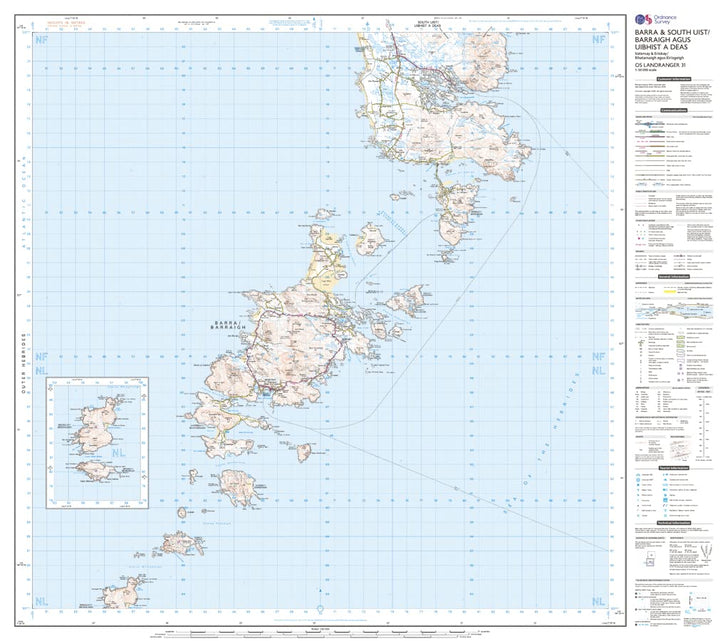Click the 'BARRA & SOUTH UIST/' title line

pos(672,33)
